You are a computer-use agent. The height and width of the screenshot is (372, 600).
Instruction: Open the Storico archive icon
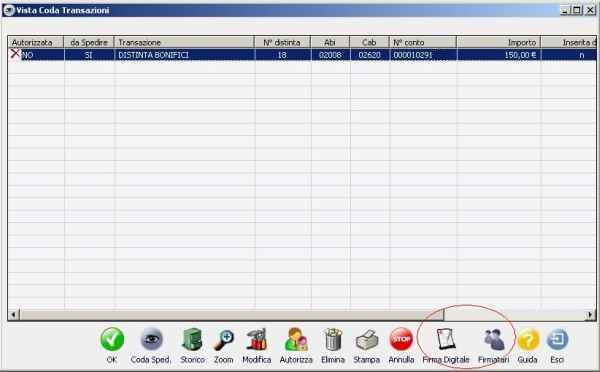click(x=192, y=339)
